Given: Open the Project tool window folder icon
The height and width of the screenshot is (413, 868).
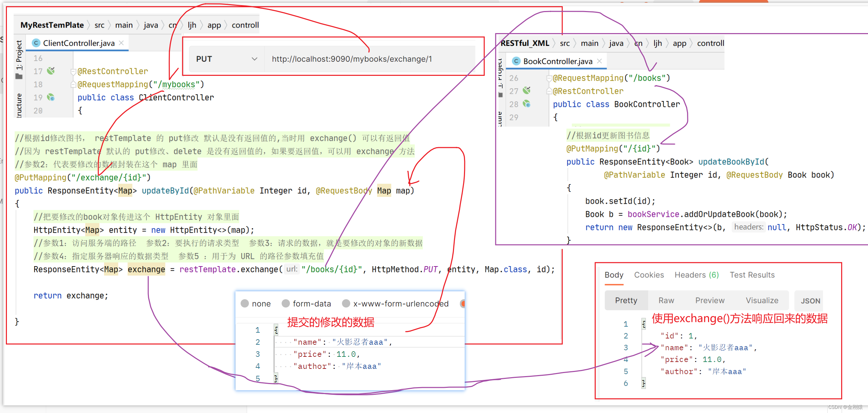Looking at the screenshot, I should [x=19, y=77].
